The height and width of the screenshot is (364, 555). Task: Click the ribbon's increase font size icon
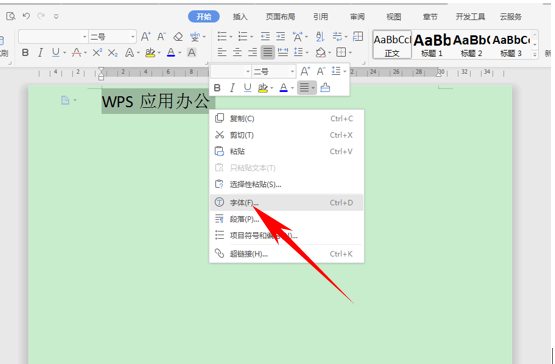[x=145, y=36]
